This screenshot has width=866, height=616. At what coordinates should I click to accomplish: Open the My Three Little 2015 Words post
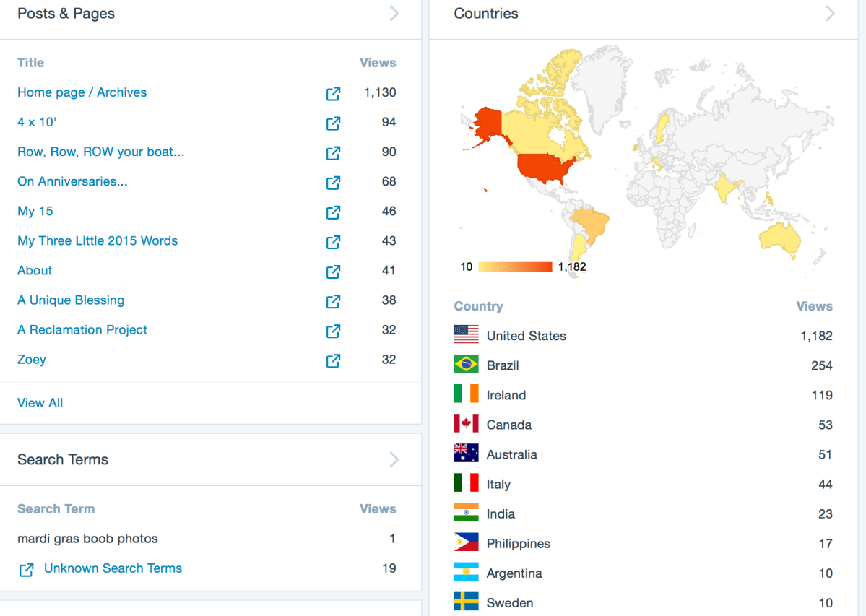pyautogui.click(x=98, y=241)
